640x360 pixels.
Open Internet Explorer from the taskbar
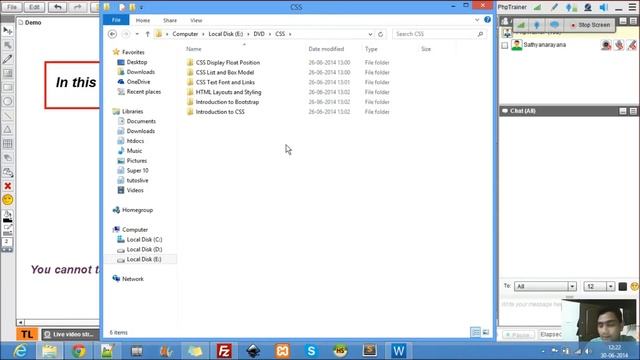pos(20,351)
